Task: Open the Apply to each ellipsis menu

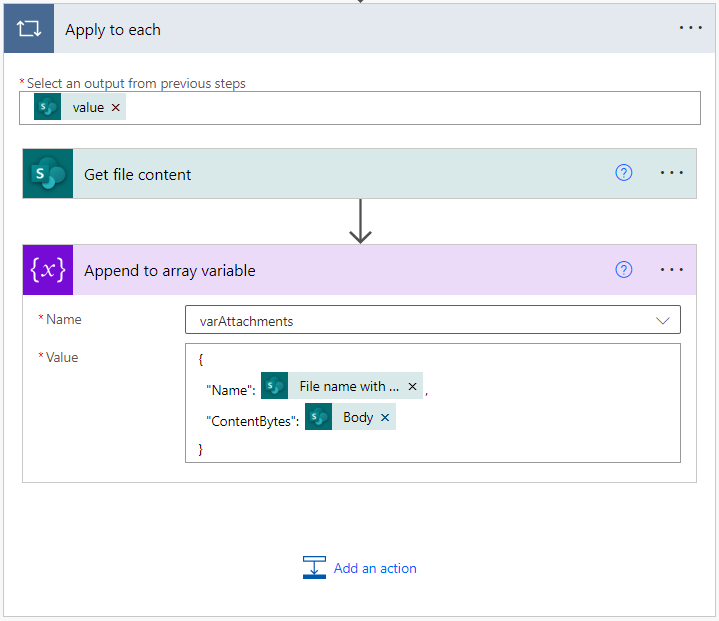Action: [x=691, y=29]
